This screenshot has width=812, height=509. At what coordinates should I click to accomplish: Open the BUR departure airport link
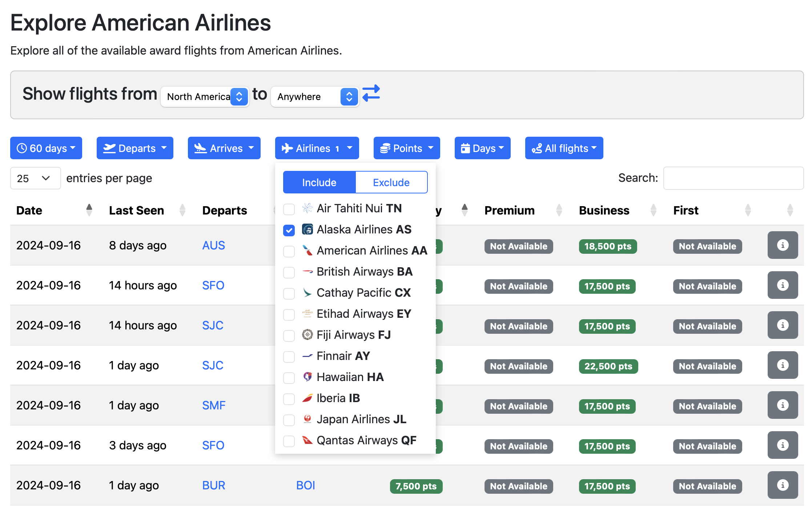pyautogui.click(x=214, y=485)
